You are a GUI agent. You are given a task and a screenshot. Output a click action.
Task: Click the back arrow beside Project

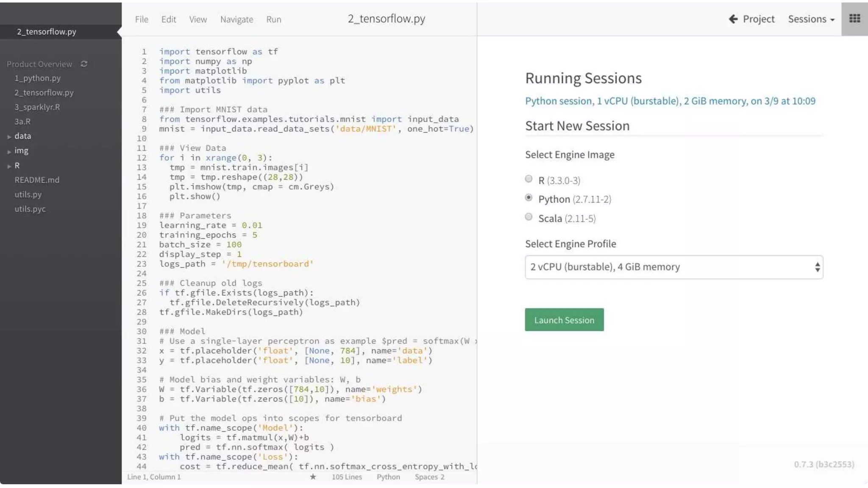[733, 19]
